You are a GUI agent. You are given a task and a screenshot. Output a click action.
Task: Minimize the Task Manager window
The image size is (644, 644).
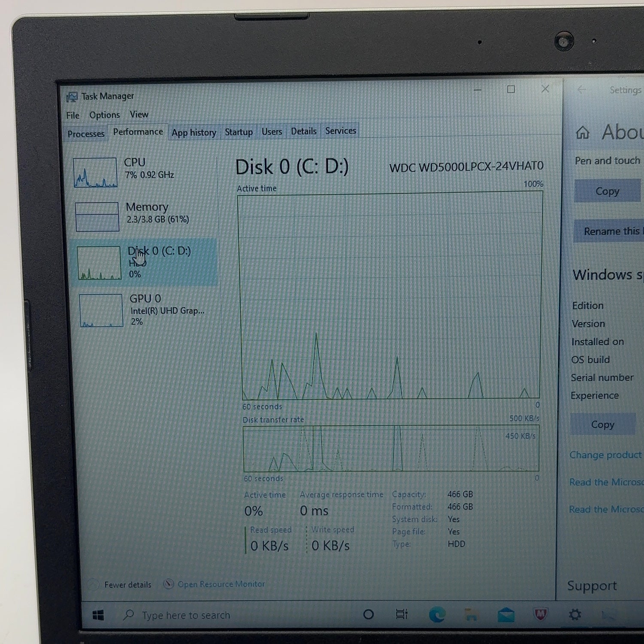pos(477,90)
